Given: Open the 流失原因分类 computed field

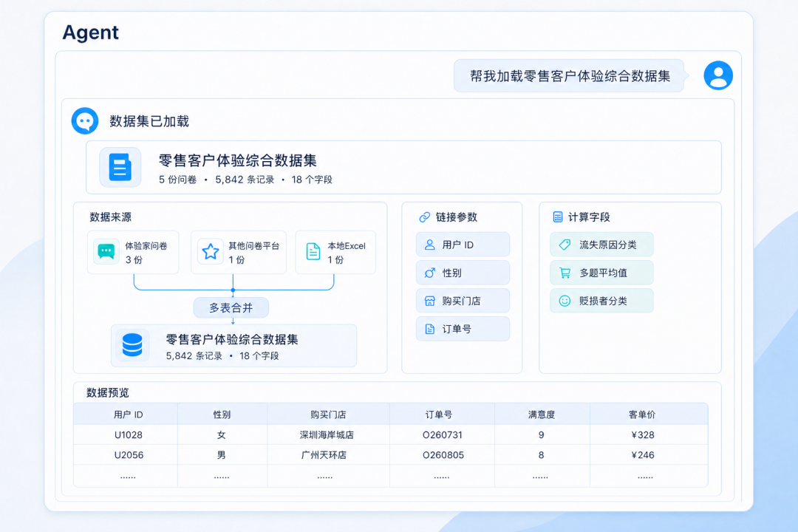Looking at the screenshot, I should click(601, 245).
